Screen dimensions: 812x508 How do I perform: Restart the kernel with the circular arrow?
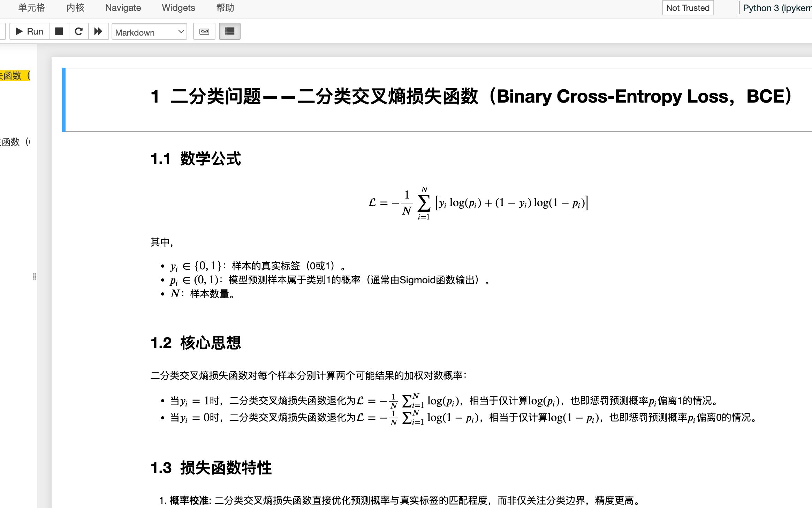[79, 31]
